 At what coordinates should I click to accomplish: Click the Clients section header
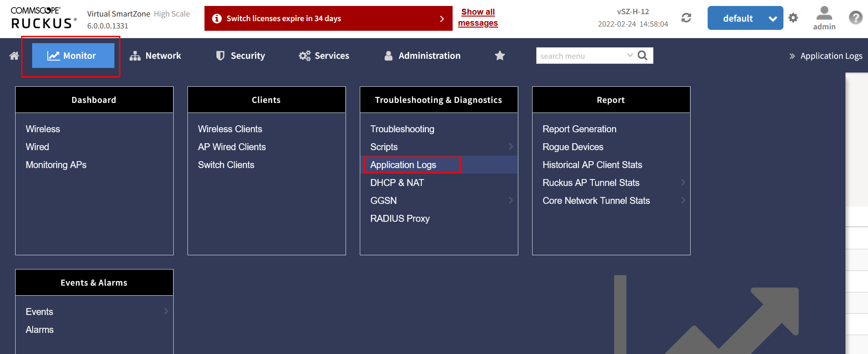tap(267, 100)
